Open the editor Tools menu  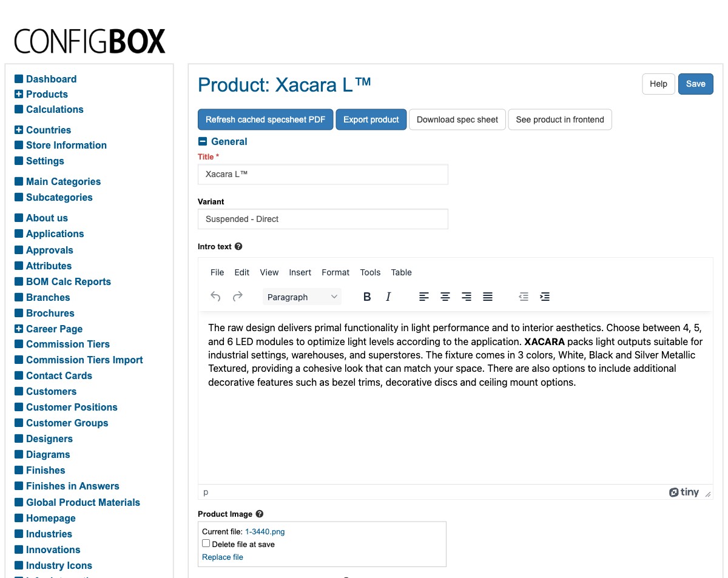pos(370,272)
